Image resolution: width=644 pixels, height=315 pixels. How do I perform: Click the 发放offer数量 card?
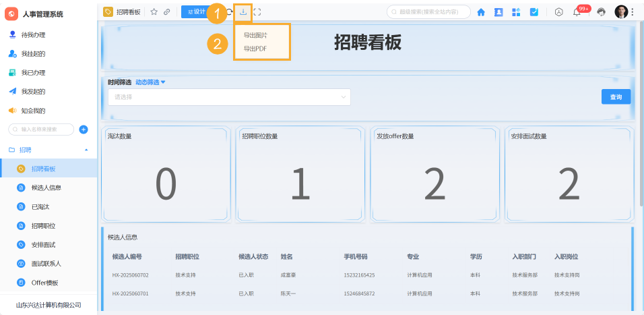tap(434, 174)
